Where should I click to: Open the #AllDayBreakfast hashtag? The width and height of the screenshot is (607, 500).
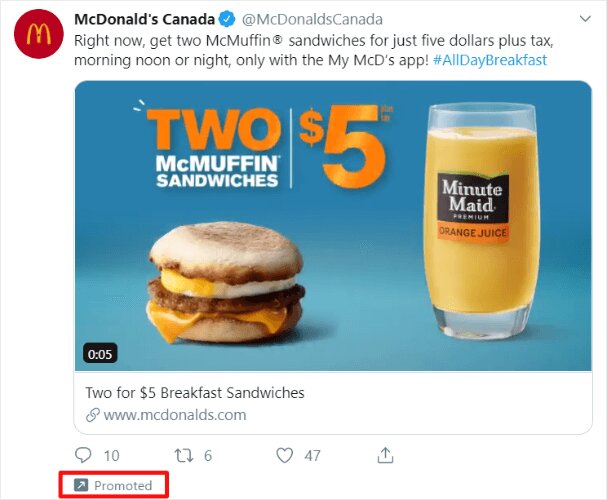(489, 61)
